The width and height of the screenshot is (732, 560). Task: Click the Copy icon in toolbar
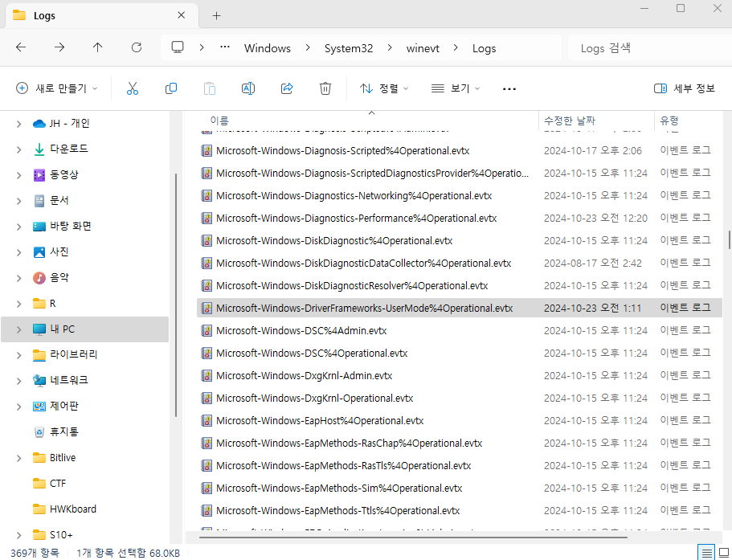click(171, 88)
